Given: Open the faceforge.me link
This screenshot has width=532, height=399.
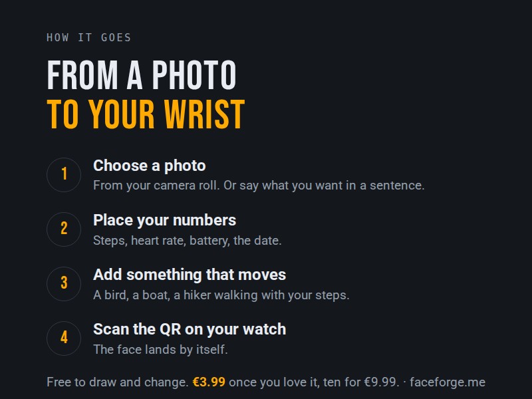Looking at the screenshot, I should 448,382.
